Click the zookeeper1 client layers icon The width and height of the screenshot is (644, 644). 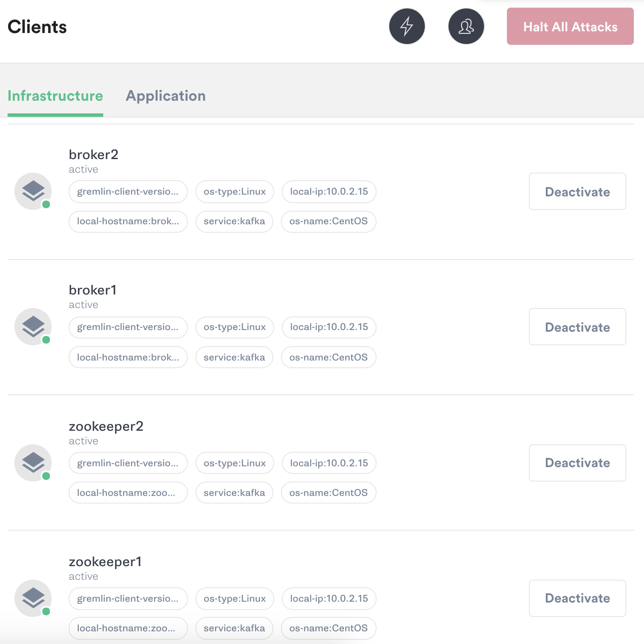click(x=33, y=598)
